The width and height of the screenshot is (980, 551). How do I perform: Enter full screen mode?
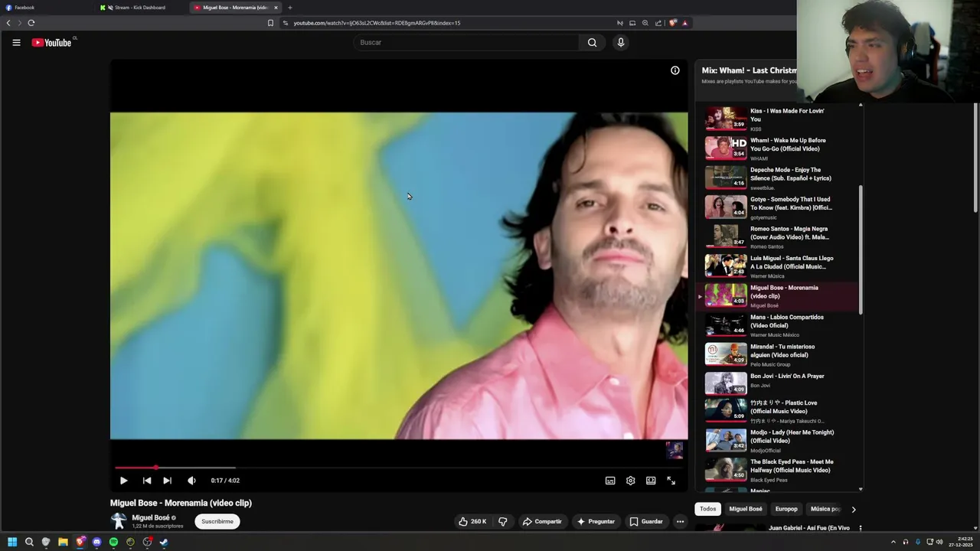(x=671, y=481)
